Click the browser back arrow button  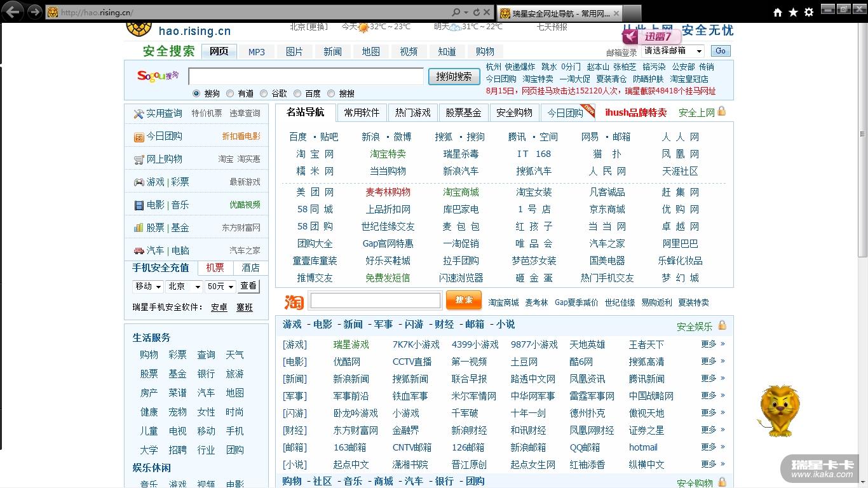coord(13,11)
